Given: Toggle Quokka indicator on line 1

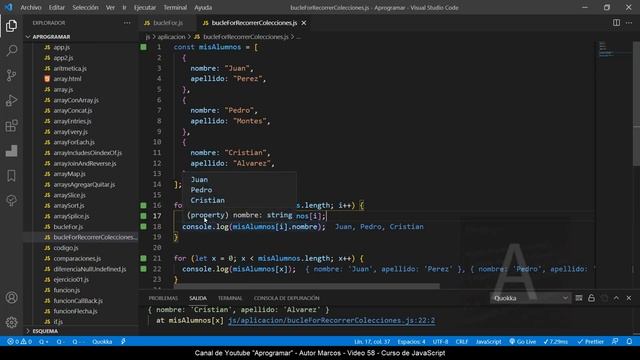Looking at the screenshot, I should 144,47.
